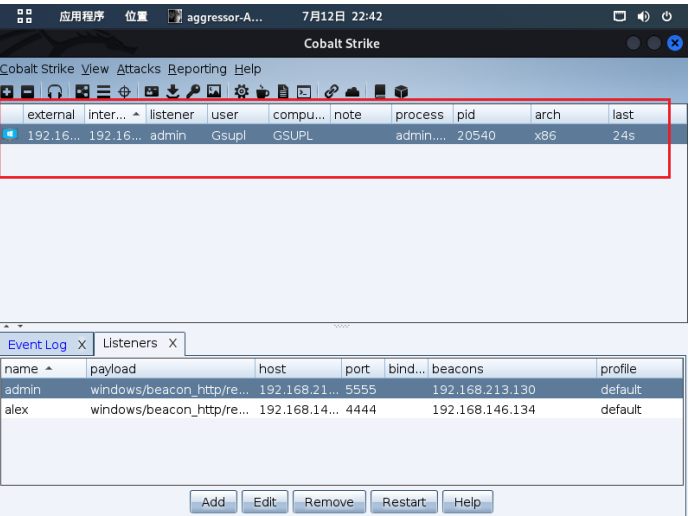
Task: Click Remove listener button
Action: coord(329,502)
